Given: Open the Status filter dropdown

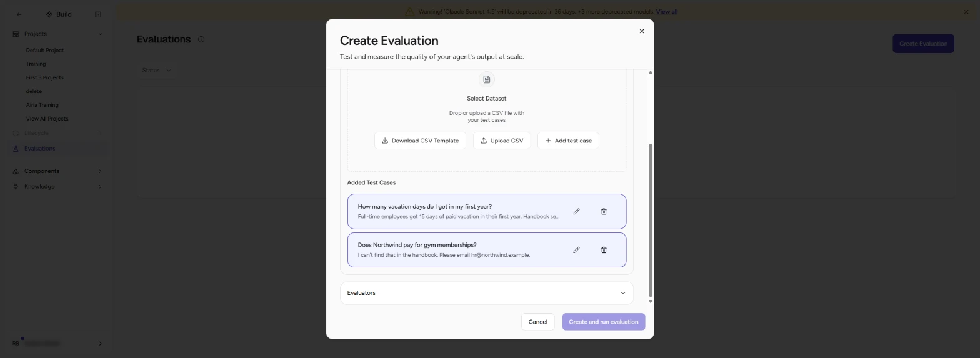Looking at the screenshot, I should pyautogui.click(x=156, y=71).
